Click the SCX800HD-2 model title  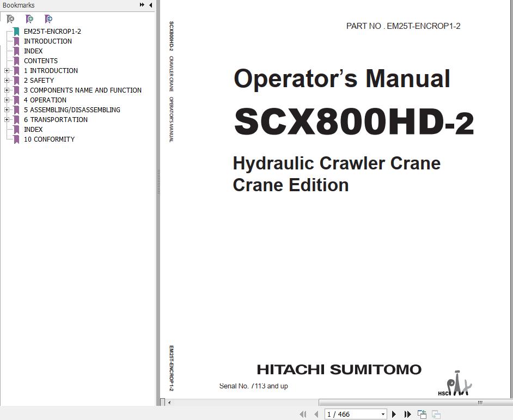coord(354,121)
